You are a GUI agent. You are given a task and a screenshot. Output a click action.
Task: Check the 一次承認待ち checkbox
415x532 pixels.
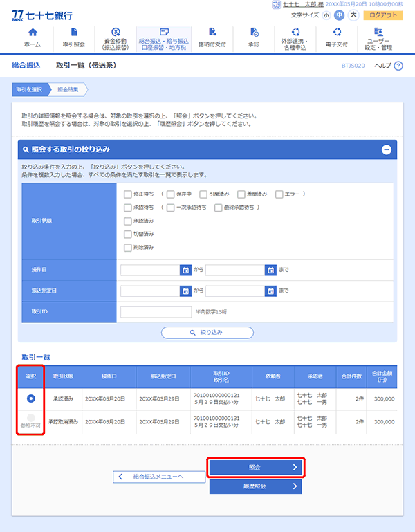(x=170, y=208)
